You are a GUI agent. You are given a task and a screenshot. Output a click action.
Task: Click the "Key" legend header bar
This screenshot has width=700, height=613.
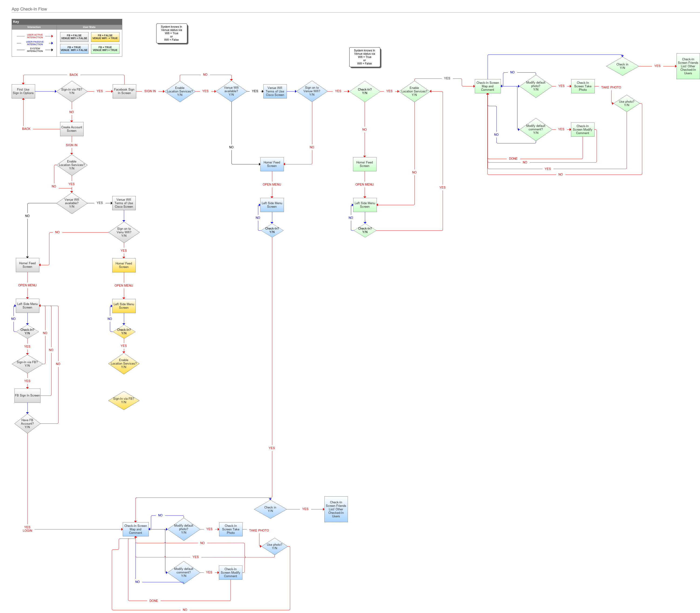tap(67, 22)
